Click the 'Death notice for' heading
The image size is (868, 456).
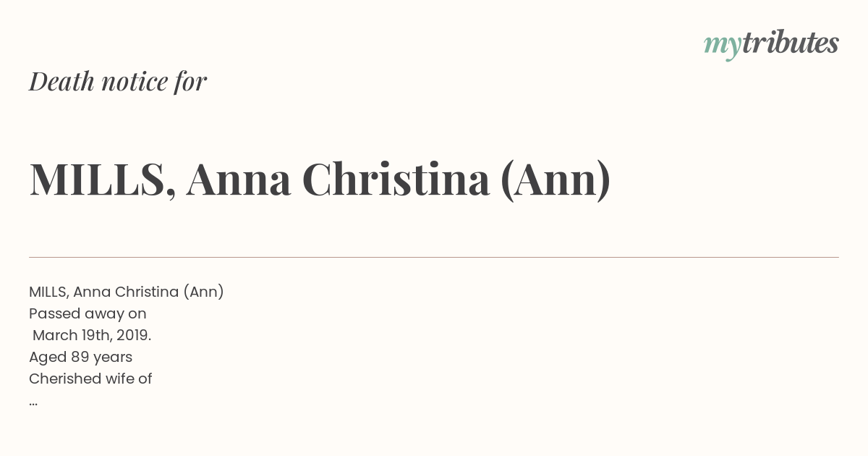(118, 82)
